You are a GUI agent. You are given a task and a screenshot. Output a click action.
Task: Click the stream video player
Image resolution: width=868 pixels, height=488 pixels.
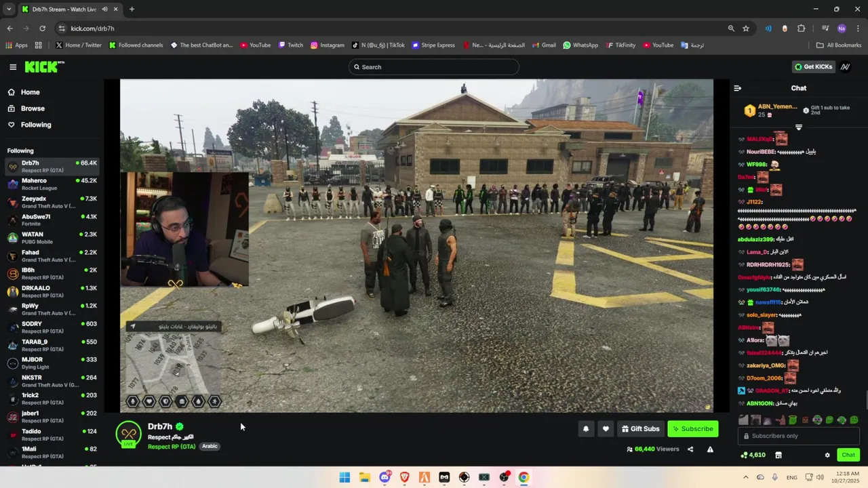tap(416, 245)
